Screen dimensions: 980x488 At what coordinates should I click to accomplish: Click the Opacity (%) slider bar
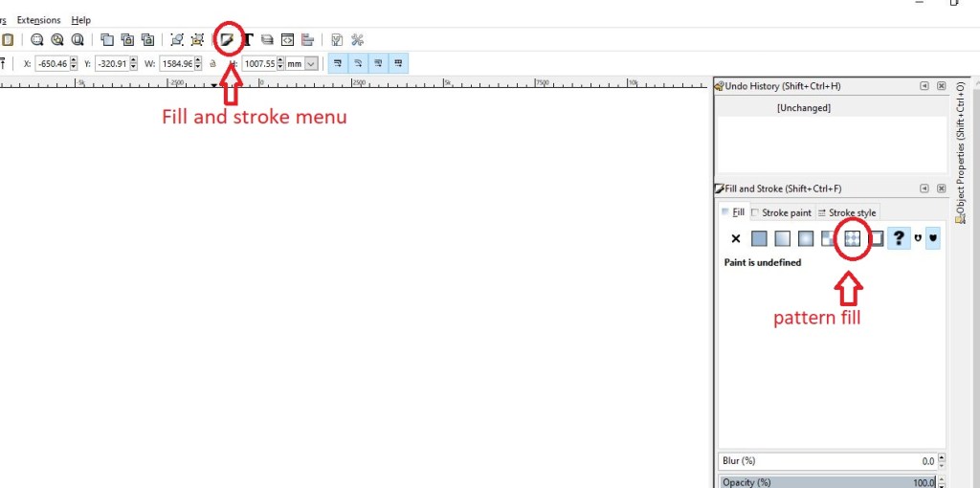tap(828, 481)
